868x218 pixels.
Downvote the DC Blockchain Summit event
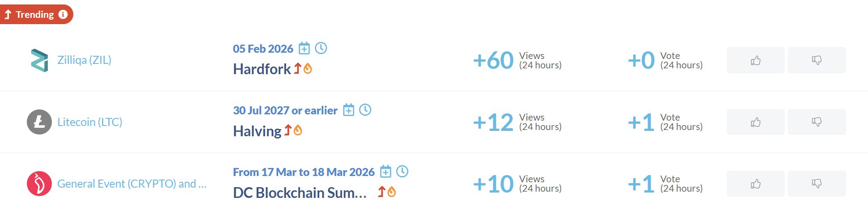tap(817, 184)
